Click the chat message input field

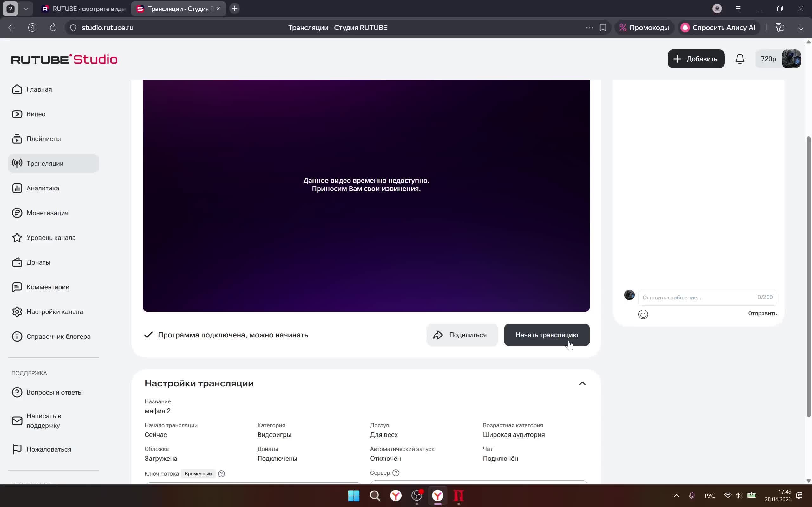(698, 298)
